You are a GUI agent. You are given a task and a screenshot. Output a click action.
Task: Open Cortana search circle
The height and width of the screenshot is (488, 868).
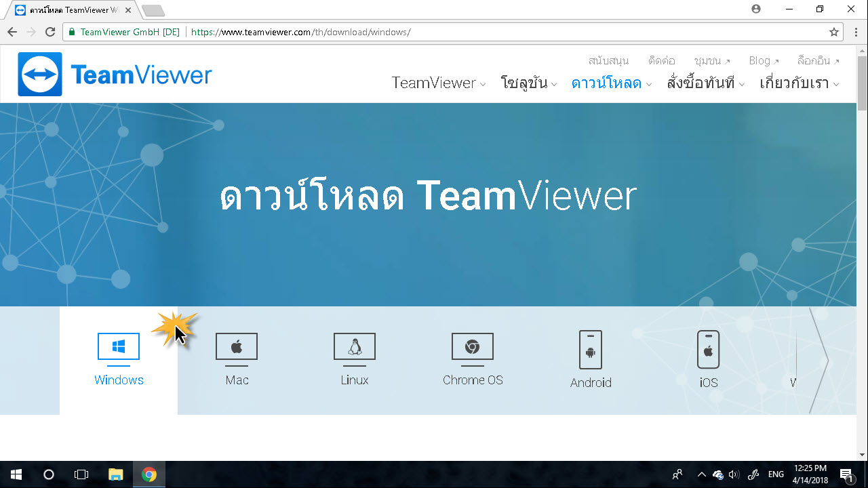click(x=49, y=474)
